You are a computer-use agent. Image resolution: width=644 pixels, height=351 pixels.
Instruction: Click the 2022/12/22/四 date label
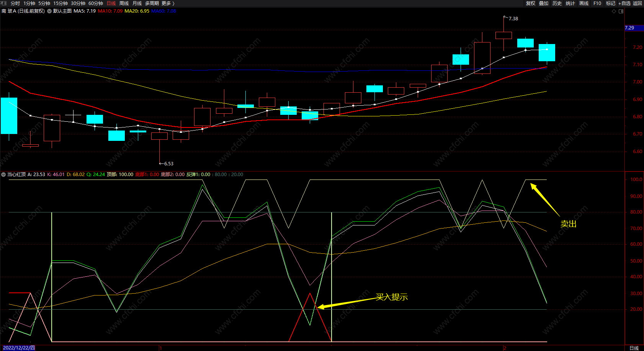pos(19,348)
